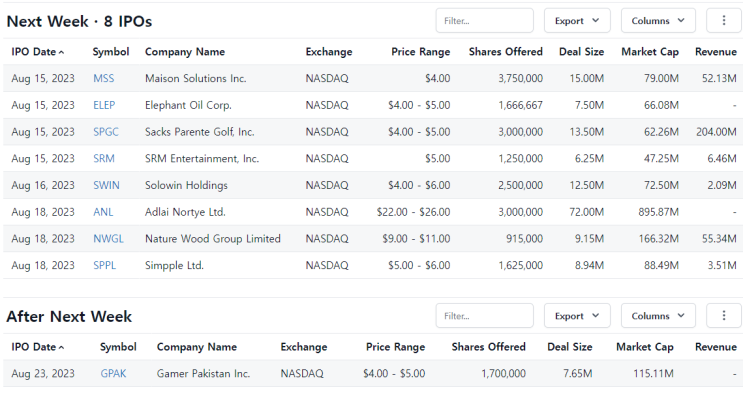Click the 915,000 shares offered value

524,238
